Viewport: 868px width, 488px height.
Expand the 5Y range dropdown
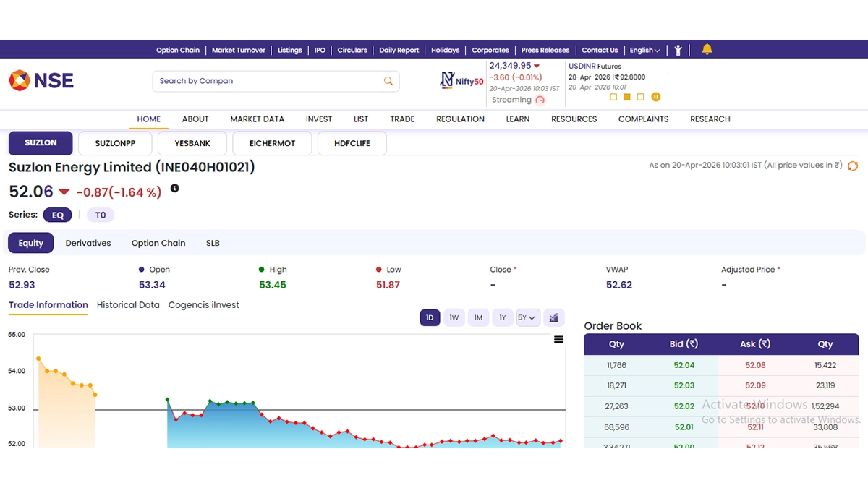tap(528, 317)
